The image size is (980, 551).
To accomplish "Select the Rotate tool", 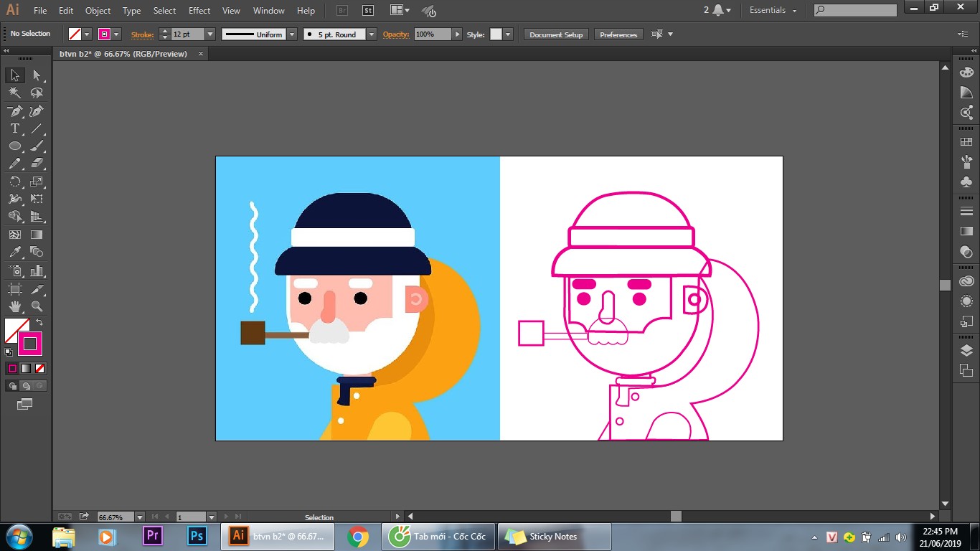I will pos(14,182).
